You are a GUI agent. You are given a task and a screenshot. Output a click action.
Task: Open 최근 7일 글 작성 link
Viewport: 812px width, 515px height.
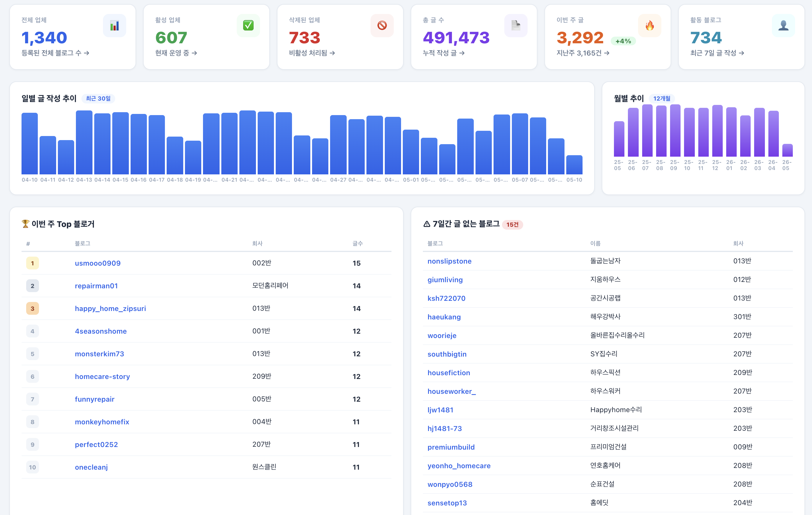pos(717,53)
